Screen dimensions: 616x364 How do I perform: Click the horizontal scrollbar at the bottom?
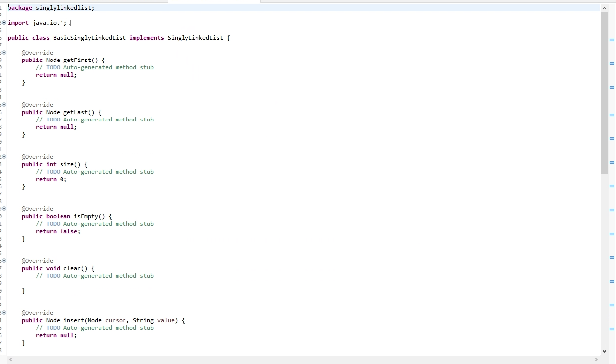coord(303,359)
